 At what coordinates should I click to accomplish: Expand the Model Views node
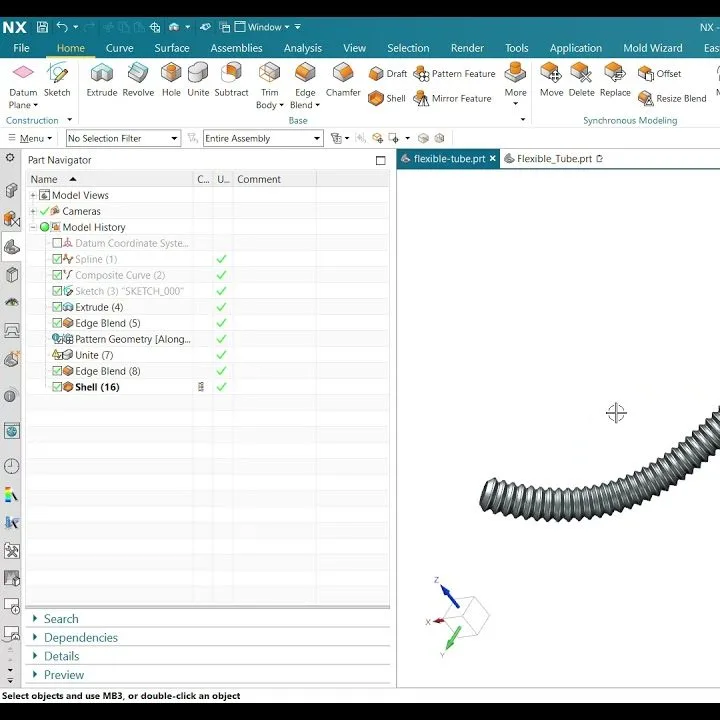pyautogui.click(x=33, y=195)
